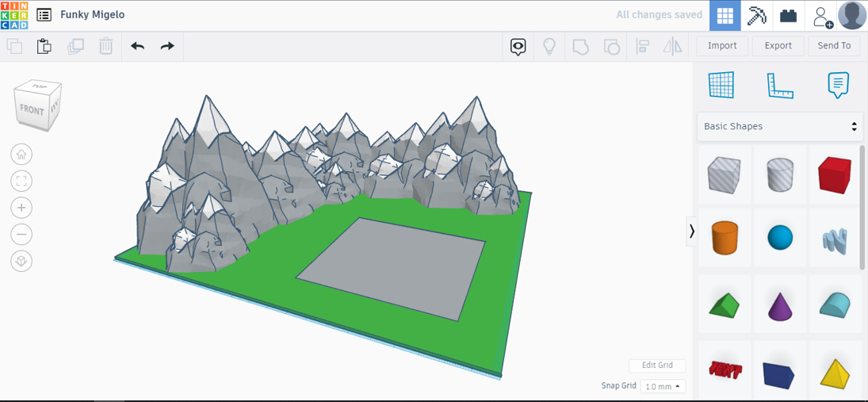Viewport: 868px width, 402px height.
Task: Open the Notes tool
Action: click(x=838, y=86)
